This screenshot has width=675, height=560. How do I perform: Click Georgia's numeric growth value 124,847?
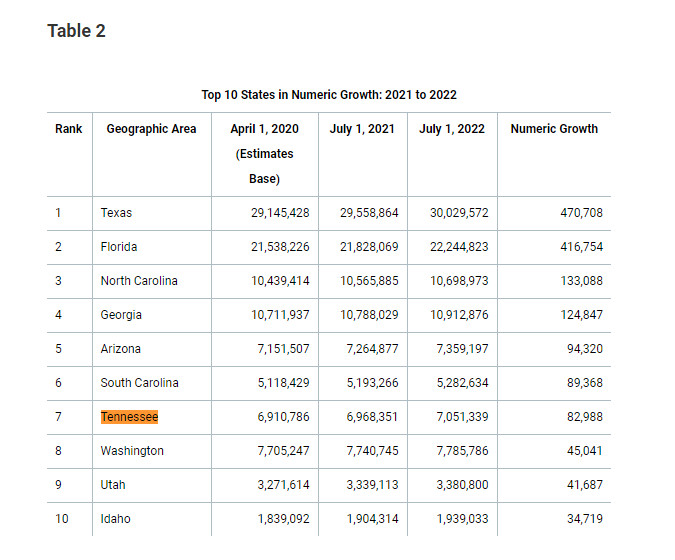572,315
